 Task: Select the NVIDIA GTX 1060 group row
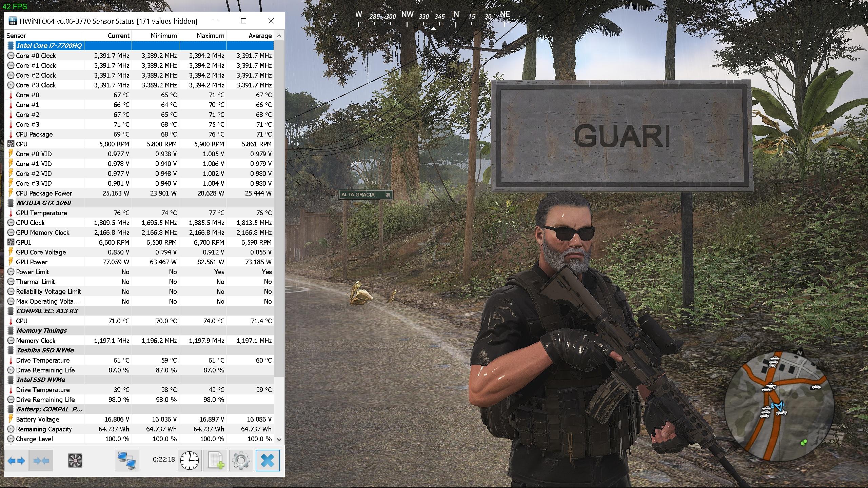tap(44, 203)
